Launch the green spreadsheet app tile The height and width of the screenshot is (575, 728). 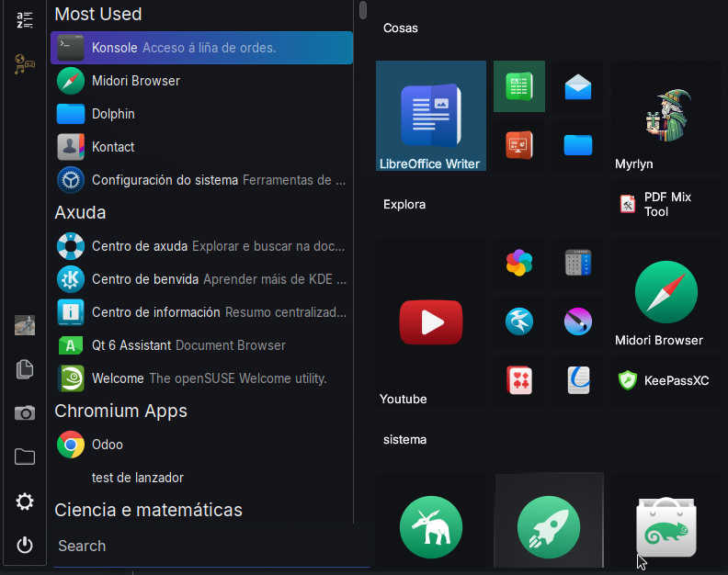pos(519,86)
